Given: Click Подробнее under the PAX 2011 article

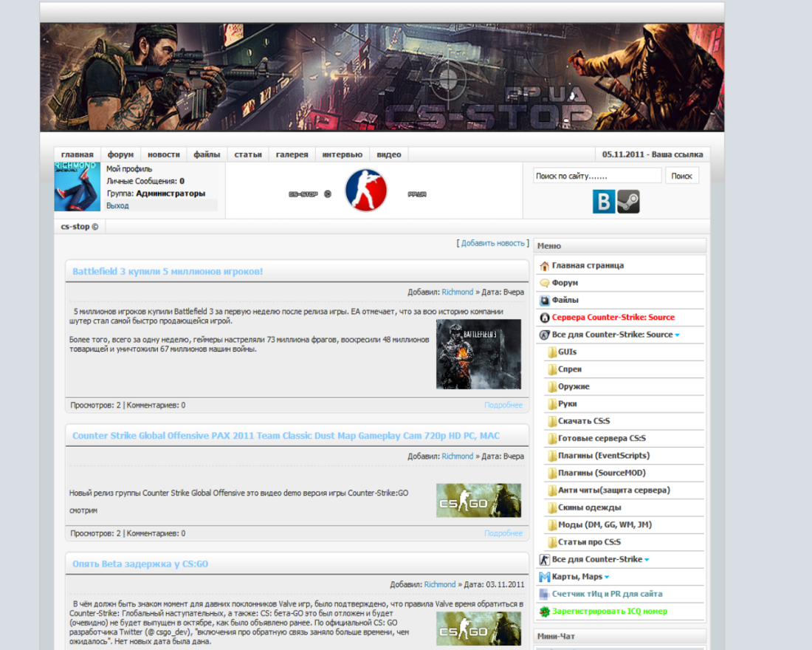Looking at the screenshot, I should tap(503, 533).
